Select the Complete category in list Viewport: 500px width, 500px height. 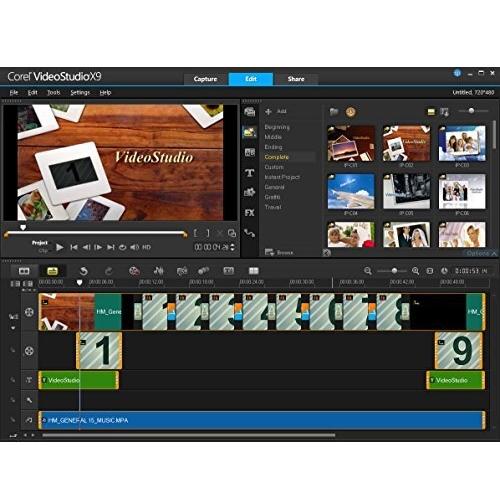pos(277,157)
